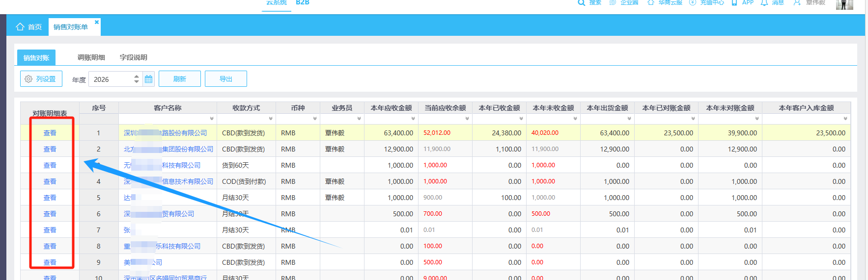Decrease year with the down stepper arrow

pyautogui.click(x=137, y=82)
